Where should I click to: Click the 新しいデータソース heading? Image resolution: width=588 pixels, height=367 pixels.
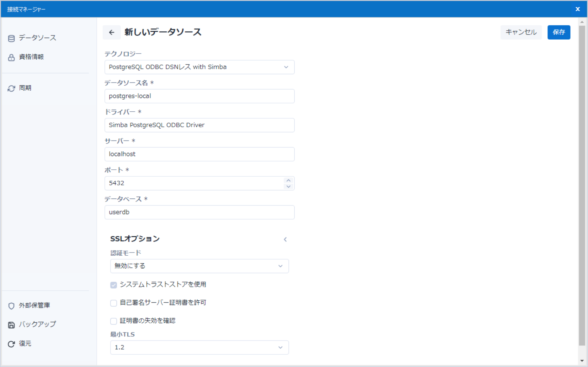click(x=163, y=32)
